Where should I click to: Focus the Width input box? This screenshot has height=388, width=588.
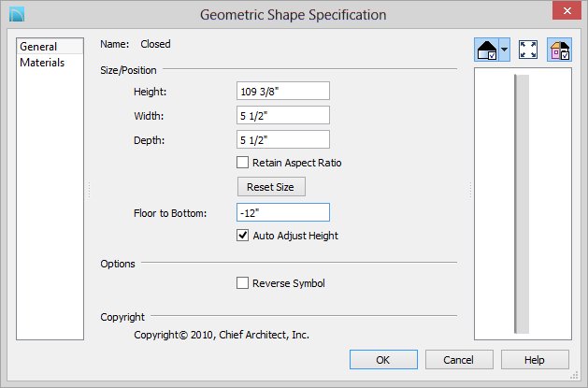coord(283,115)
